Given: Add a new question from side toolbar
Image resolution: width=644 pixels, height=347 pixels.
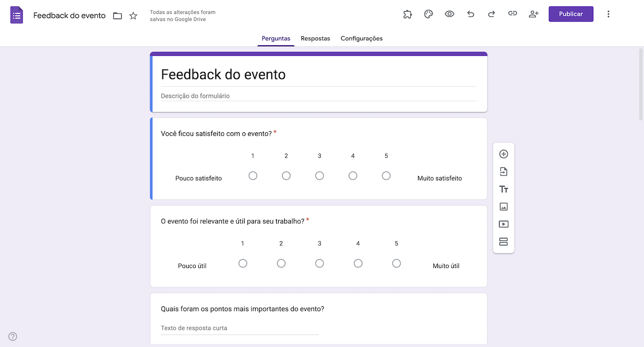Looking at the screenshot, I should 504,154.
